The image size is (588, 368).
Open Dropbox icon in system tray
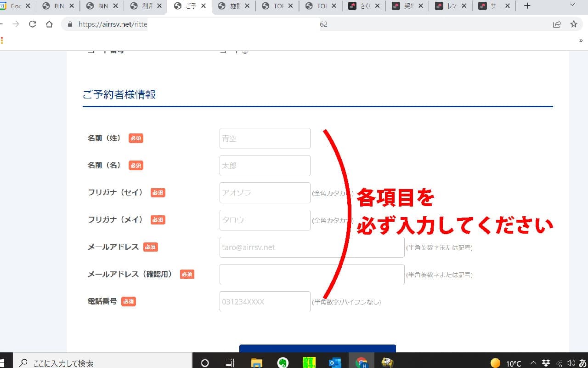click(546, 363)
